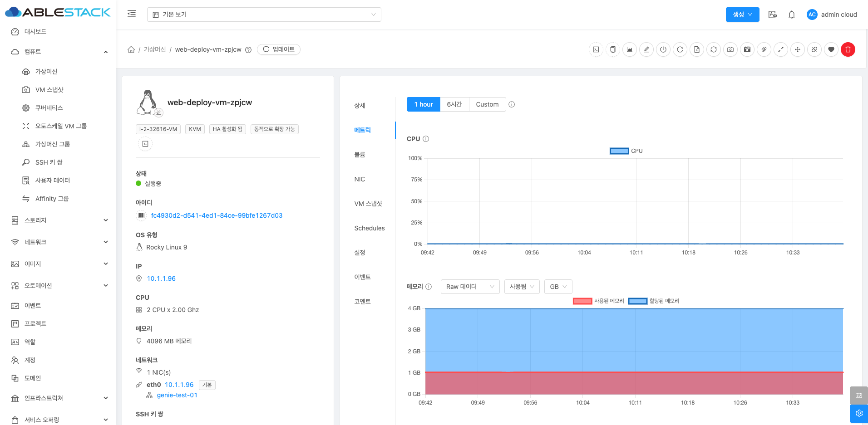Open the VM console icon in toolbar
This screenshot has width=868, height=425.
pos(596,49)
